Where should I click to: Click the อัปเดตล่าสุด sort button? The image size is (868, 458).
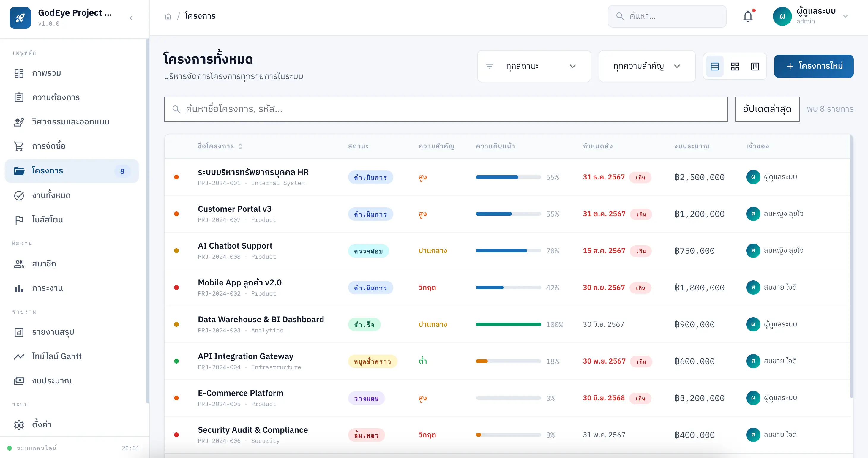point(767,109)
